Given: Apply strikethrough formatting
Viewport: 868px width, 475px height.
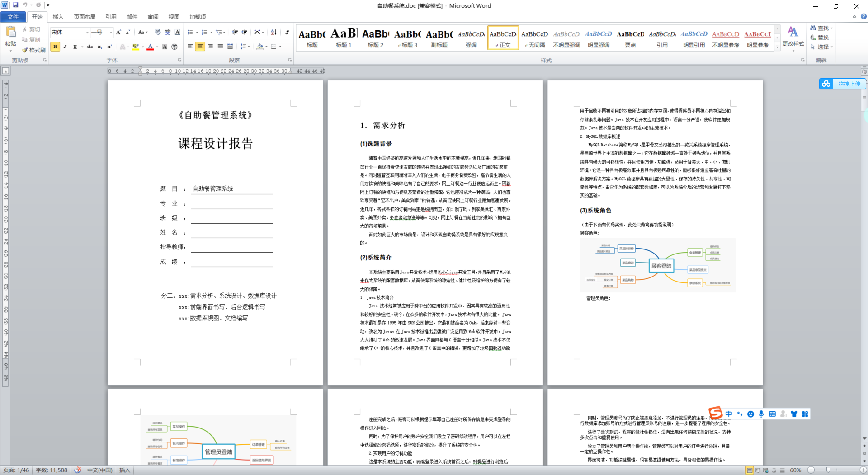Looking at the screenshot, I should (90, 47).
